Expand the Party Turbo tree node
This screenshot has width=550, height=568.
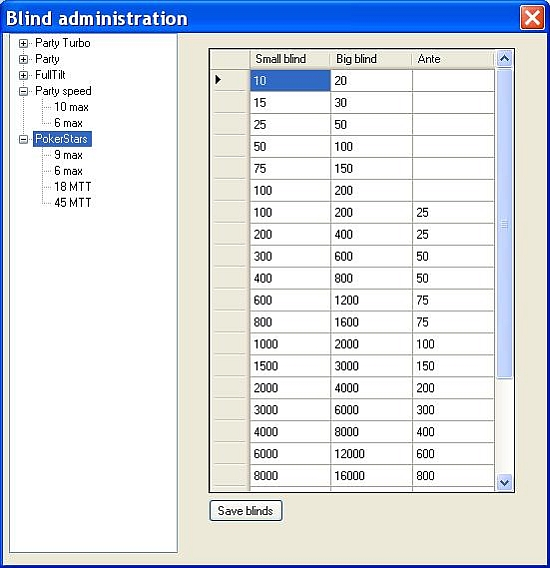pyautogui.click(x=24, y=43)
